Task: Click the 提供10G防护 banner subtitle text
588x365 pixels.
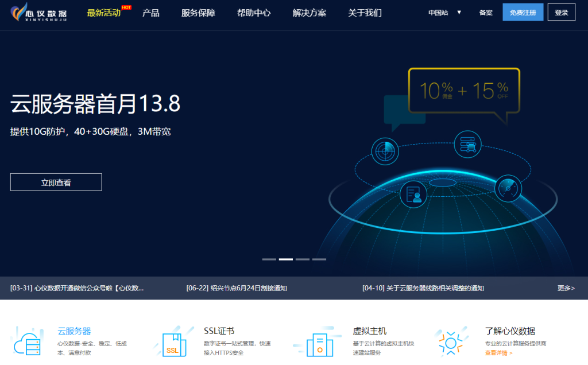Action: [x=90, y=131]
